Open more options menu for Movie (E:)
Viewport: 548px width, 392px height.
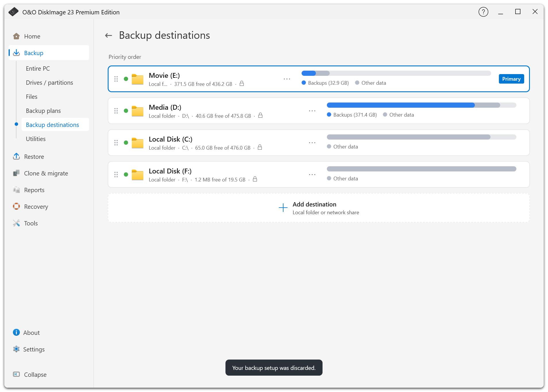[287, 79]
